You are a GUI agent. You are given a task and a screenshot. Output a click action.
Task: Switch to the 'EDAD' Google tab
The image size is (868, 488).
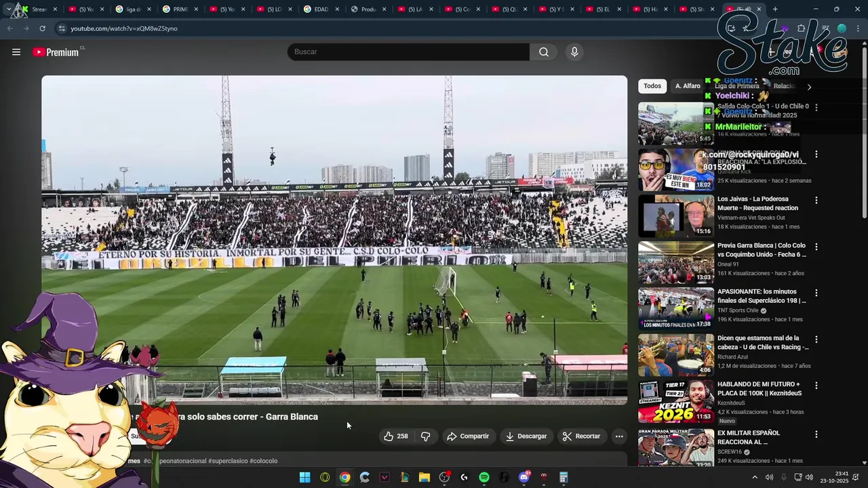[x=321, y=9]
